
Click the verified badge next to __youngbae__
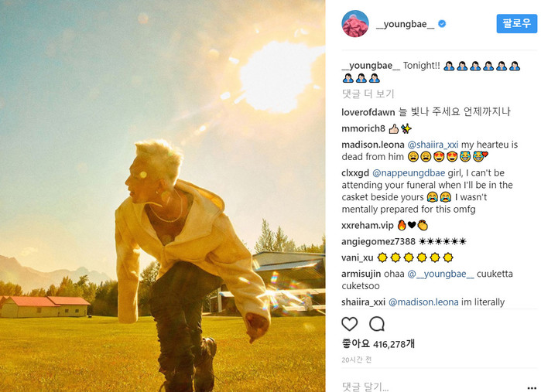pos(442,24)
